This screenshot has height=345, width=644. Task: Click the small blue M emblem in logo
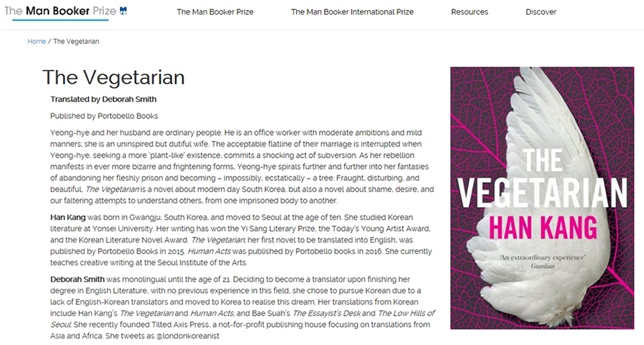click(x=123, y=11)
